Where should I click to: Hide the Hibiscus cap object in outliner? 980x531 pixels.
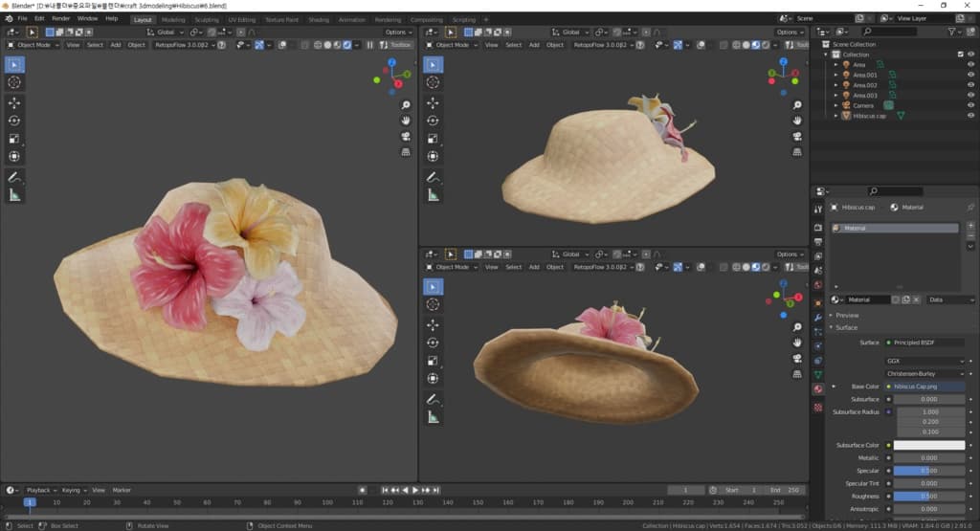pyautogui.click(x=971, y=116)
